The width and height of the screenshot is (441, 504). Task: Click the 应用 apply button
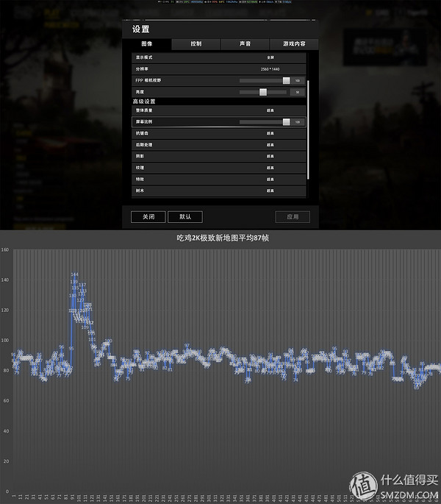[293, 217]
